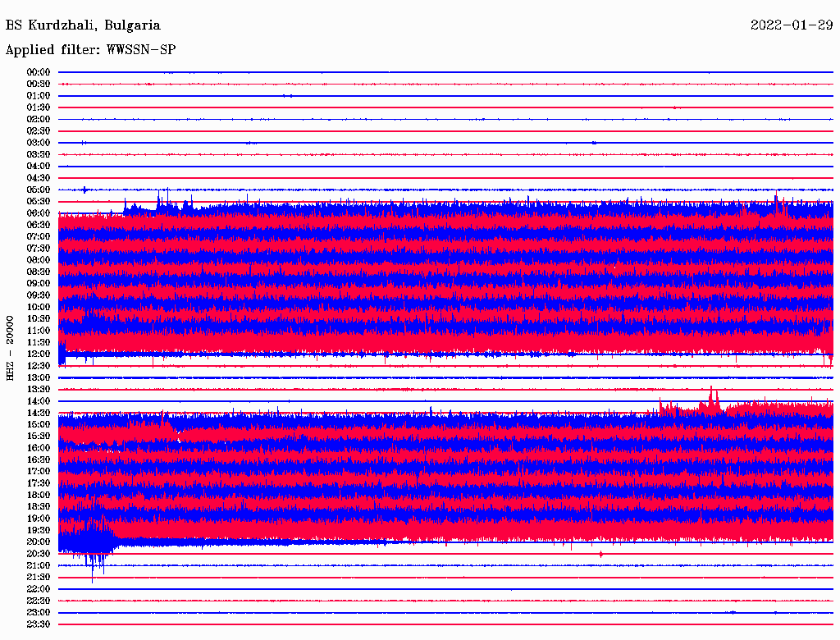Screen dimensions: 840x640
Task: Select the 11:30 time label
Action: 39,342
